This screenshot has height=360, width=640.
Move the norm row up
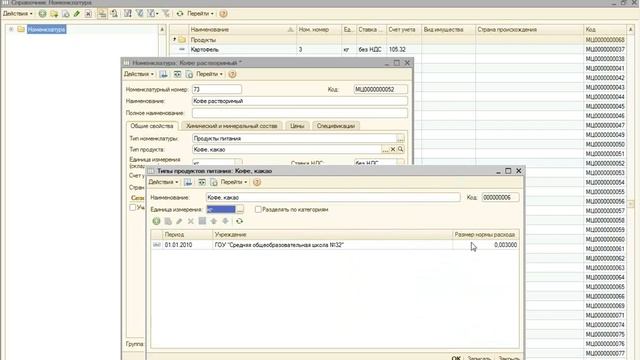click(x=213, y=221)
